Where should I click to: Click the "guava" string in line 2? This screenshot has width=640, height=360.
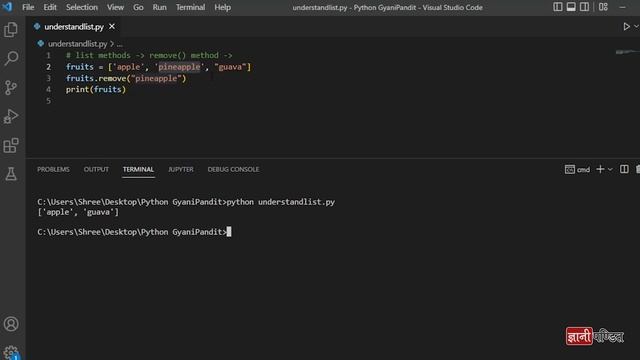coord(230,67)
